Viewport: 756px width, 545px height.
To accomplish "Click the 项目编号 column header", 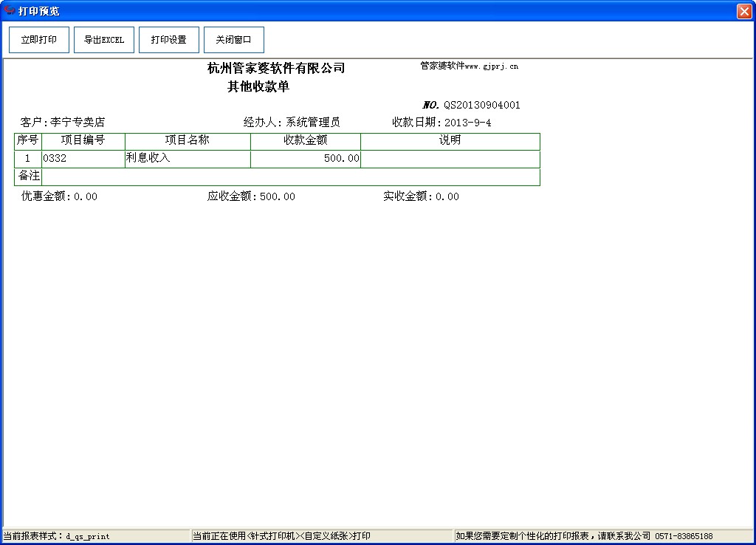I will coord(83,140).
